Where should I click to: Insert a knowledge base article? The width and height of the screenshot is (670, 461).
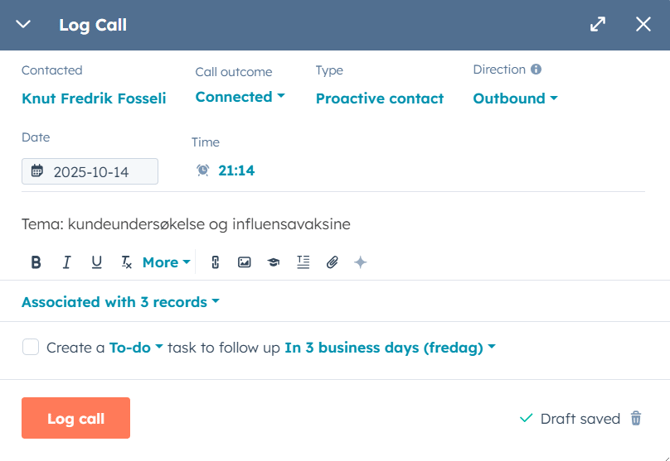pos(273,262)
